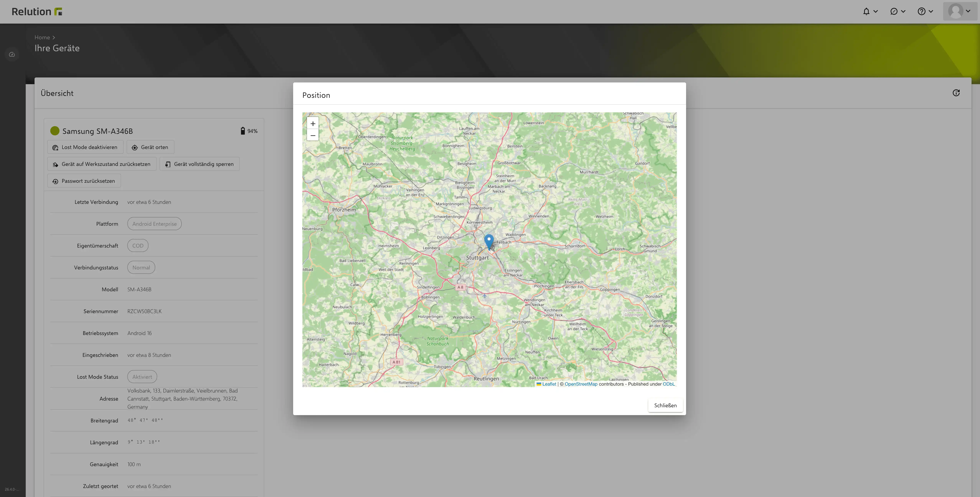Click the airport symbol on the map
The image size is (980, 497).
(x=485, y=295)
